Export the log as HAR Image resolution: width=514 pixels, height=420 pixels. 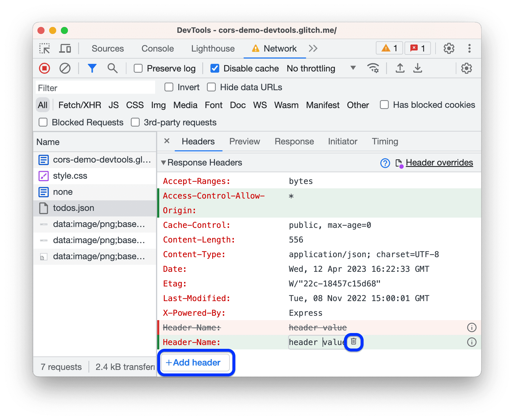[x=418, y=68]
